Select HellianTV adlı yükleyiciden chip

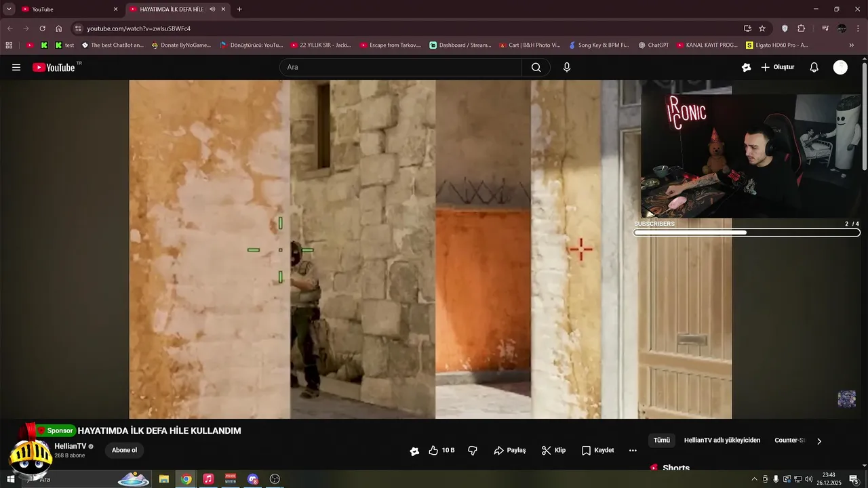(722, 441)
